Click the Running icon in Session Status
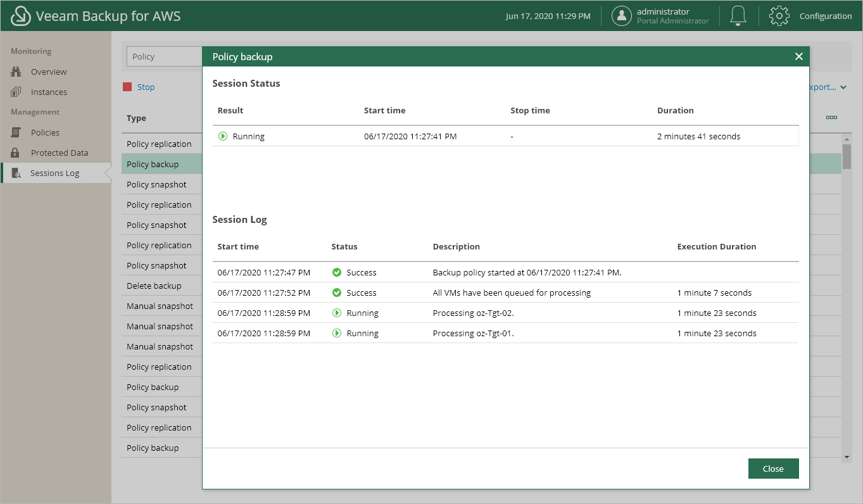 (x=223, y=136)
